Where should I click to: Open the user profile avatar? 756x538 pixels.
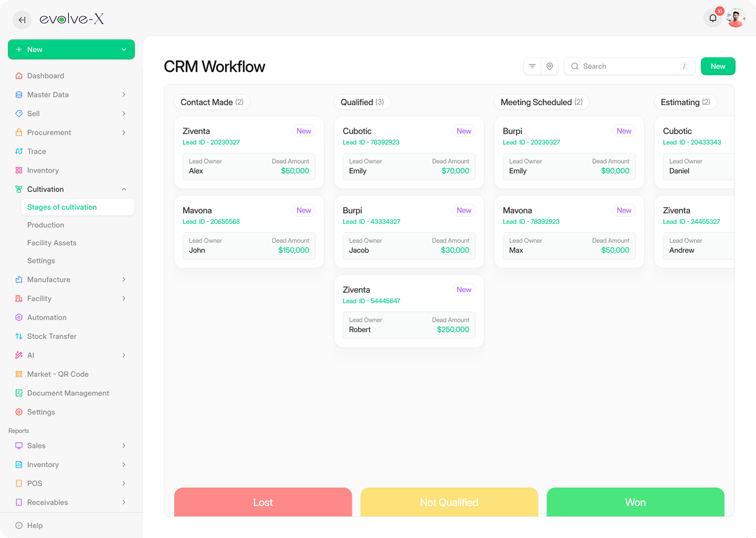tap(736, 19)
